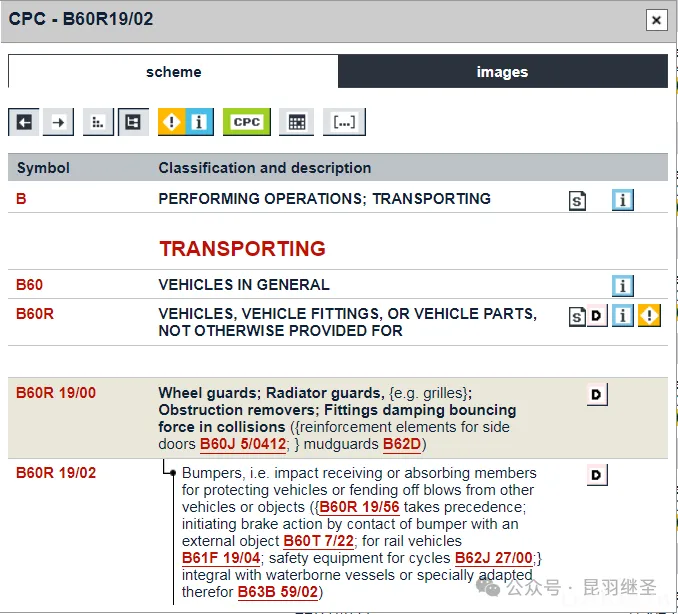Click orange warning icon in B60R row
The height and width of the screenshot is (614, 678).
[650, 317]
